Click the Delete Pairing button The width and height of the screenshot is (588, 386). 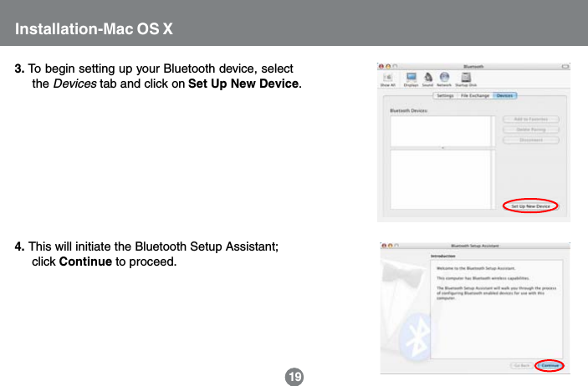531,130
